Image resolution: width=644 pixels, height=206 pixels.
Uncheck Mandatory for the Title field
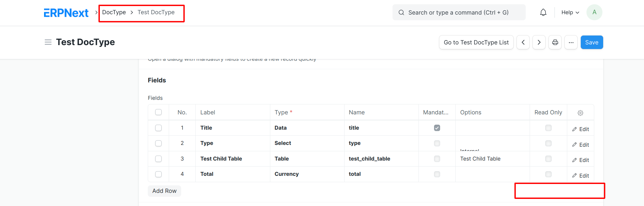[x=437, y=128]
